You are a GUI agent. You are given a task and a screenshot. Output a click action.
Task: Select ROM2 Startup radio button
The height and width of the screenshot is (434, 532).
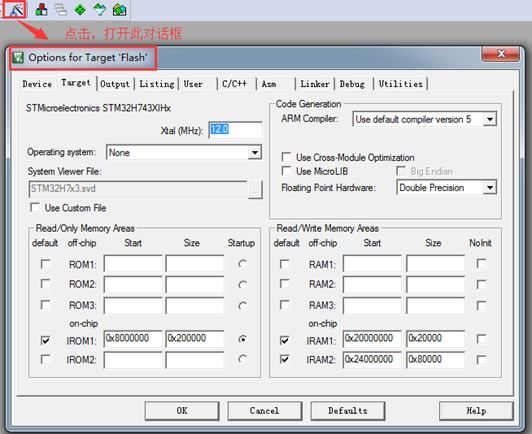tap(242, 285)
